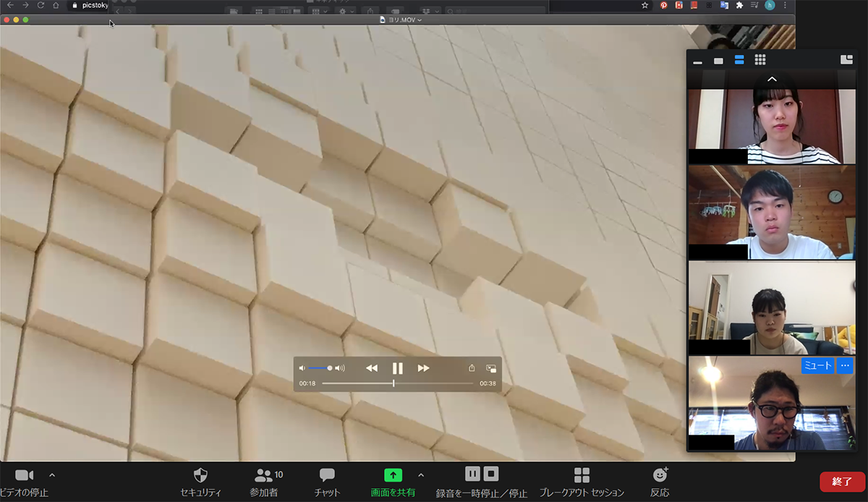Open Breakout Sessions

pos(582,475)
